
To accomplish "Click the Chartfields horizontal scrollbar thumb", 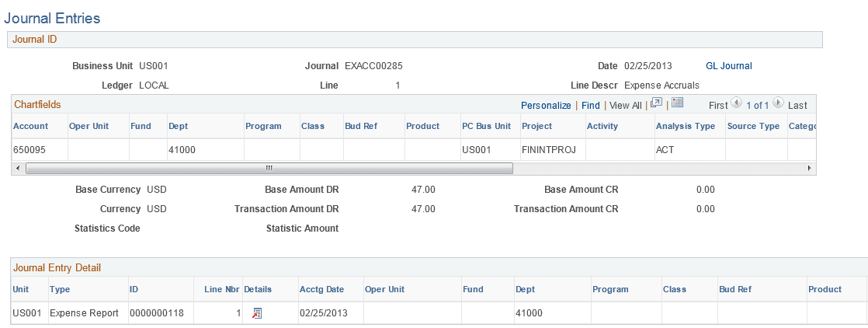I will (269, 168).
